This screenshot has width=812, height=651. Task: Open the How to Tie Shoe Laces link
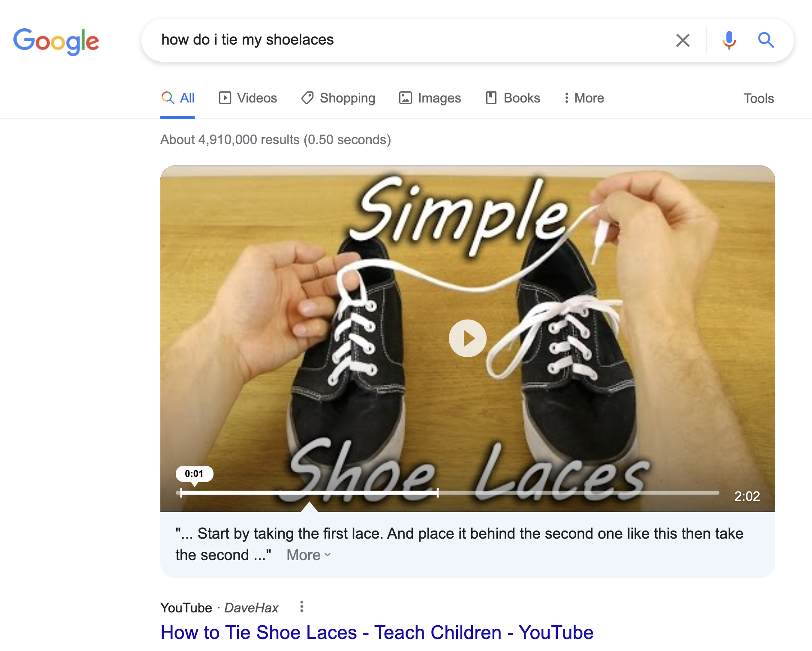coord(376,633)
